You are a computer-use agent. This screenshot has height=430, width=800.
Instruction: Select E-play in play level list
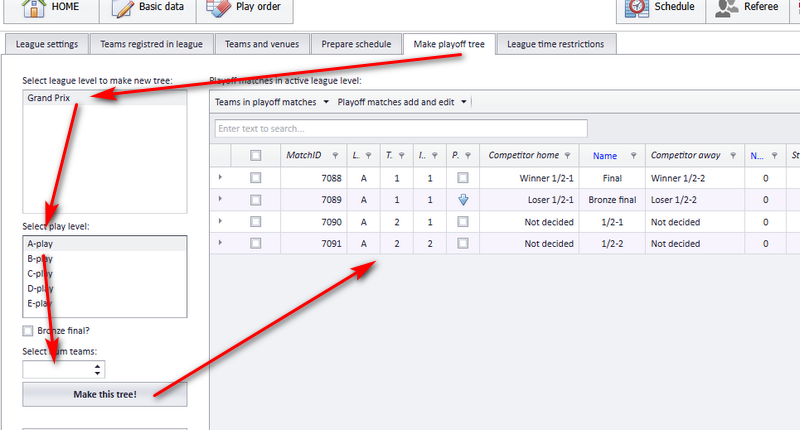click(x=105, y=303)
